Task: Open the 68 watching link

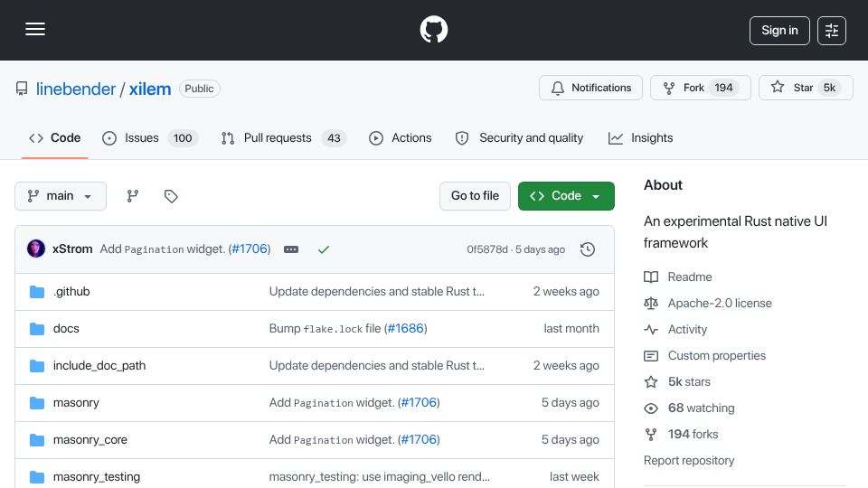Action: (702, 408)
